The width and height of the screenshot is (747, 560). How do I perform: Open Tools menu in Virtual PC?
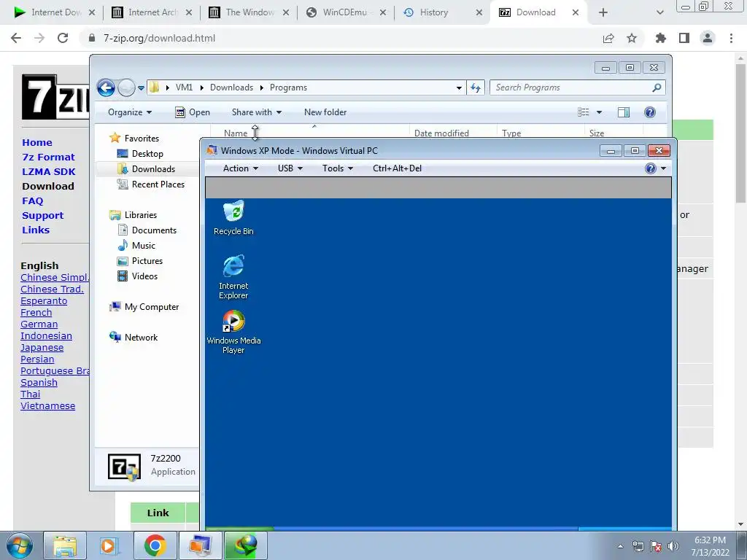pos(337,168)
